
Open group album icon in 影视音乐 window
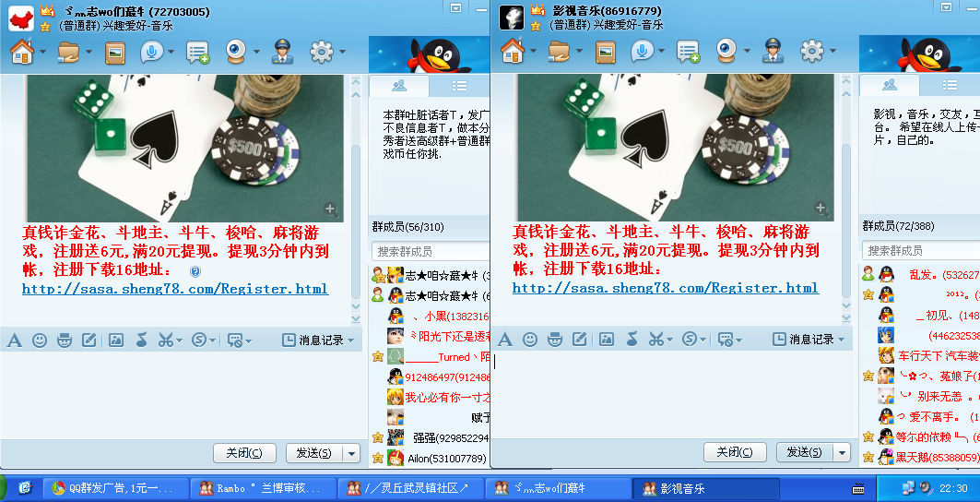[606, 53]
